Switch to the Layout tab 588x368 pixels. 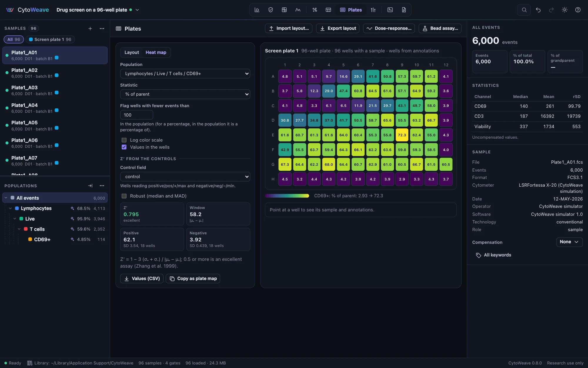pos(132,52)
